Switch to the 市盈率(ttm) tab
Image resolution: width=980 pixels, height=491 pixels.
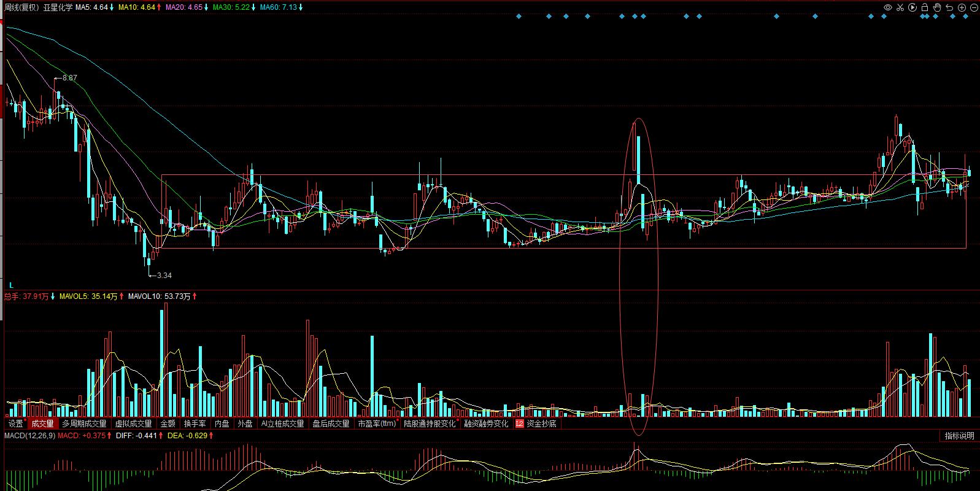pyautogui.click(x=377, y=423)
